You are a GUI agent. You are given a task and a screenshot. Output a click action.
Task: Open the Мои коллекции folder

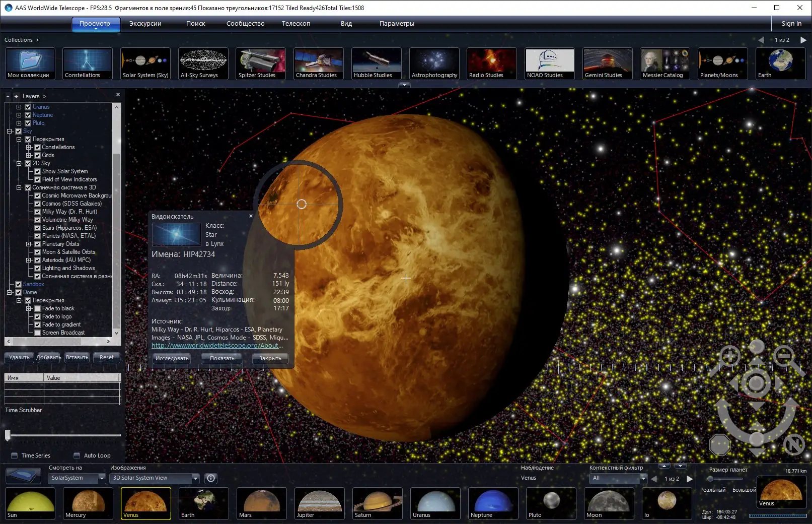[30, 63]
